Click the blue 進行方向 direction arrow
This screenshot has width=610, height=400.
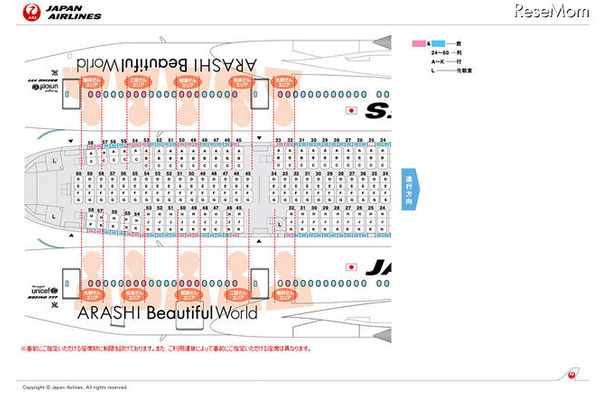click(x=410, y=189)
